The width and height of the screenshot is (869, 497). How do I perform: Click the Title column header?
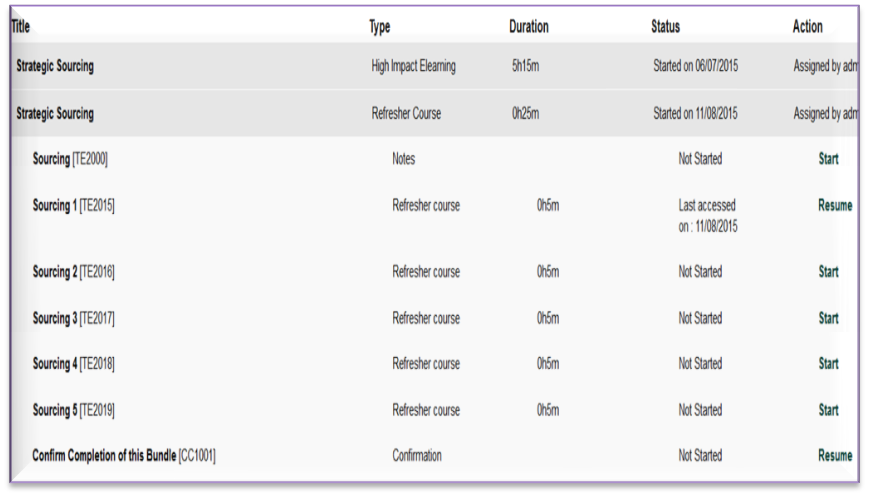(x=21, y=27)
